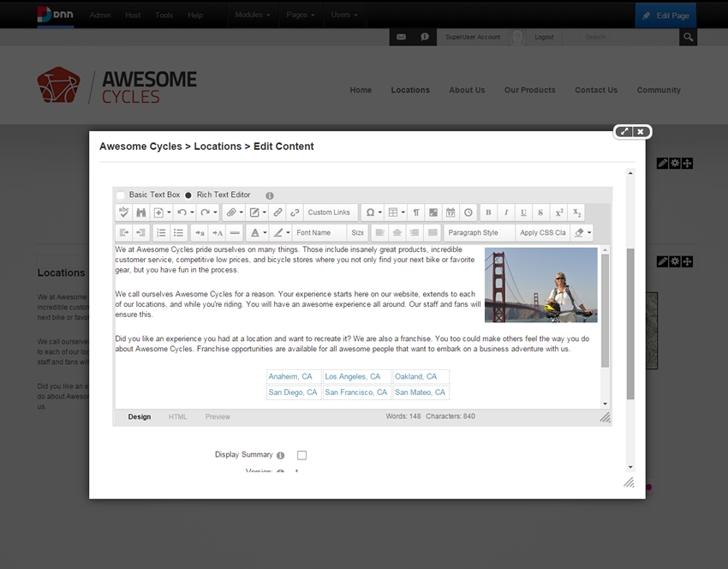Apply bold formatting

pos(488,213)
